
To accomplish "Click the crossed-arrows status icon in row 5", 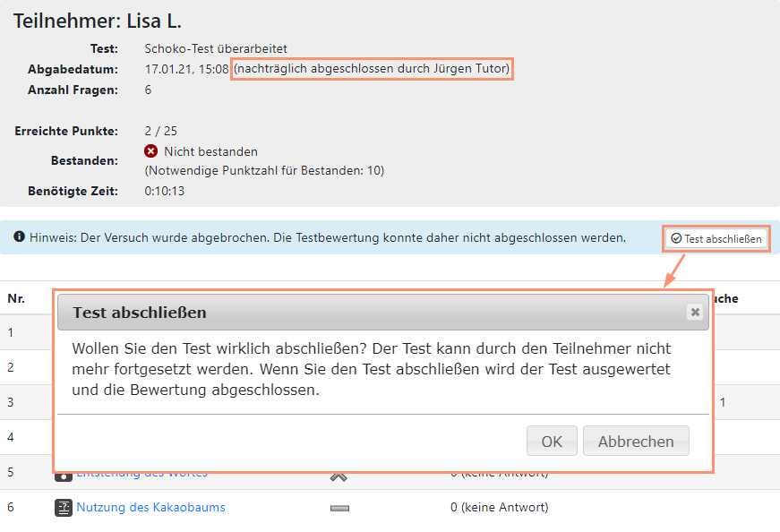I will pos(339,476).
